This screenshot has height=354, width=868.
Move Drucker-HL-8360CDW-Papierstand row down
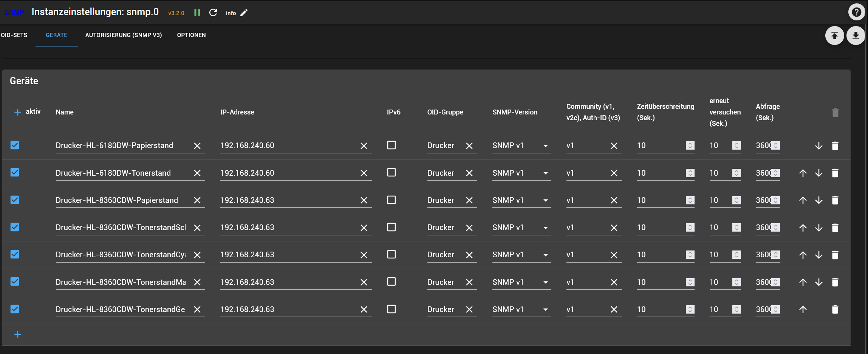point(819,200)
